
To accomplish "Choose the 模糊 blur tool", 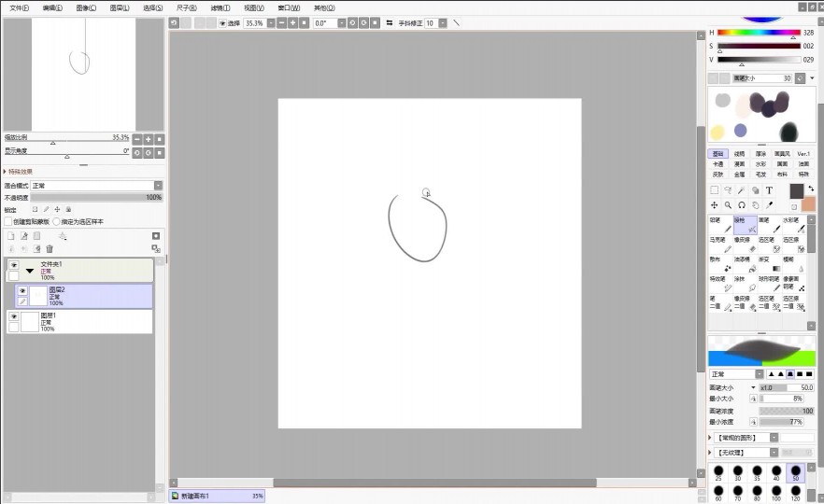I will coord(794,263).
